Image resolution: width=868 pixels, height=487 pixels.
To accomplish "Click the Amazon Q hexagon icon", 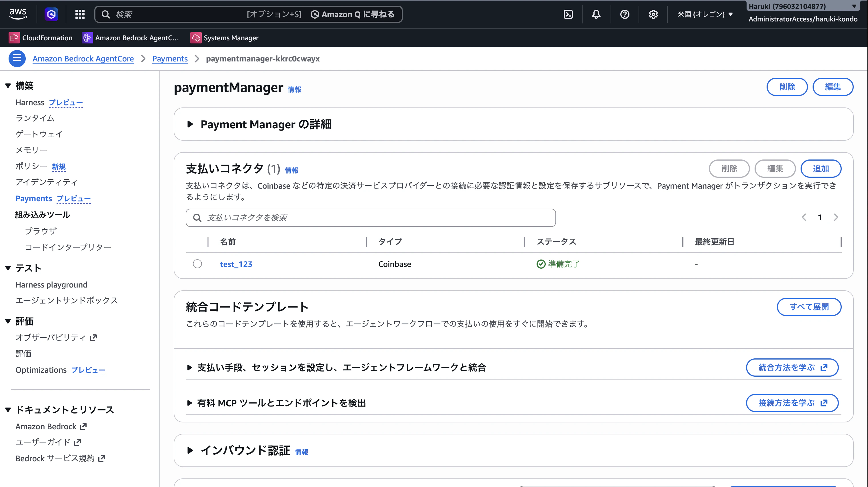I will click(315, 14).
